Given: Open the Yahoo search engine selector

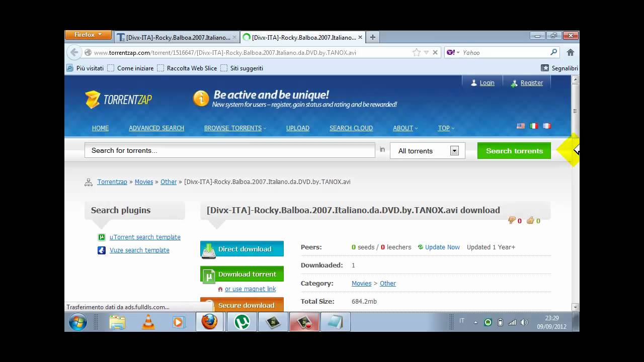Looking at the screenshot, I should [x=453, y=52].
